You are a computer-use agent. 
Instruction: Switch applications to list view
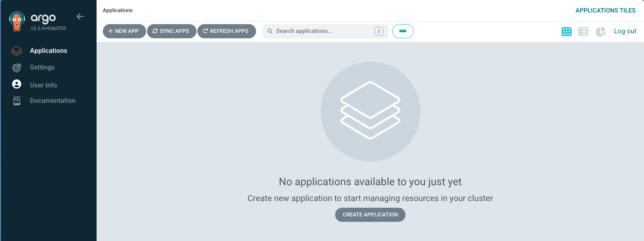(x=583, y=31)
